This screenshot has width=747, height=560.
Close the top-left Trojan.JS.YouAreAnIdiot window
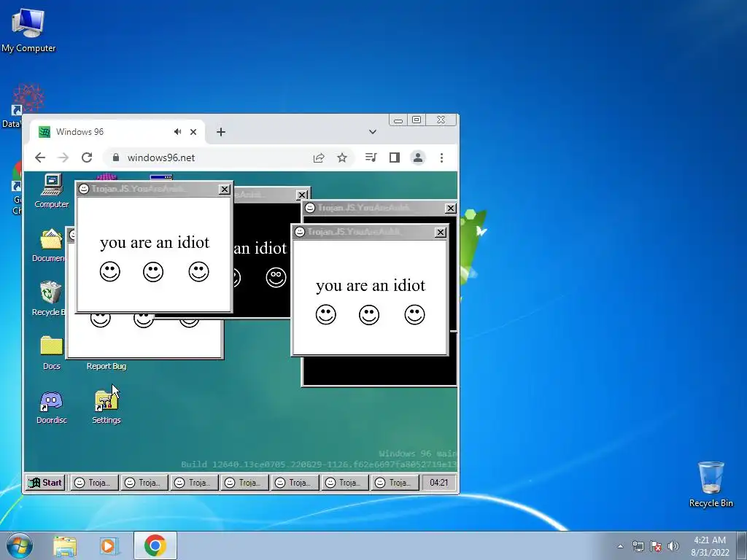click(x=225, y=189)
